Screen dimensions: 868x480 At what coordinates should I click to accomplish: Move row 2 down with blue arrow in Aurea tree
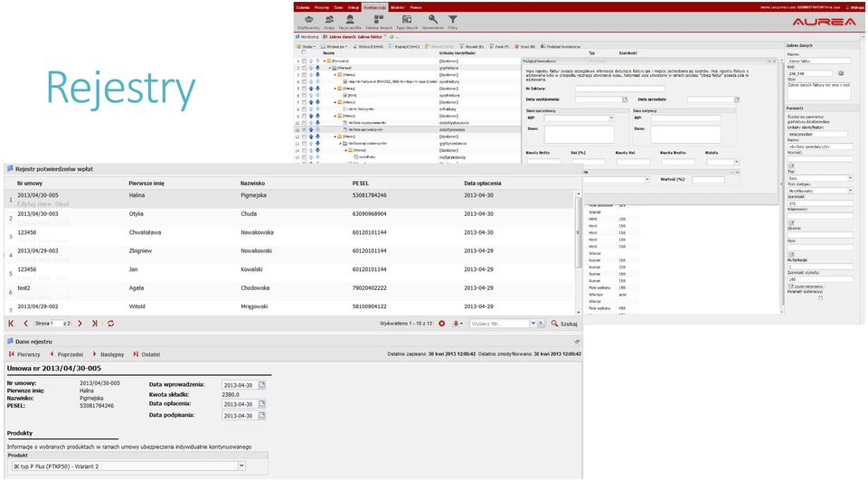coord(317,68)
